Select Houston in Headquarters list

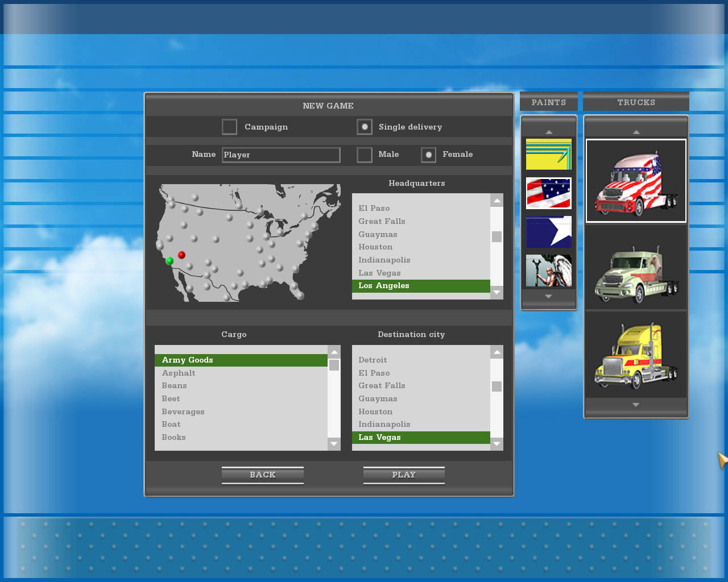point(375,247)
